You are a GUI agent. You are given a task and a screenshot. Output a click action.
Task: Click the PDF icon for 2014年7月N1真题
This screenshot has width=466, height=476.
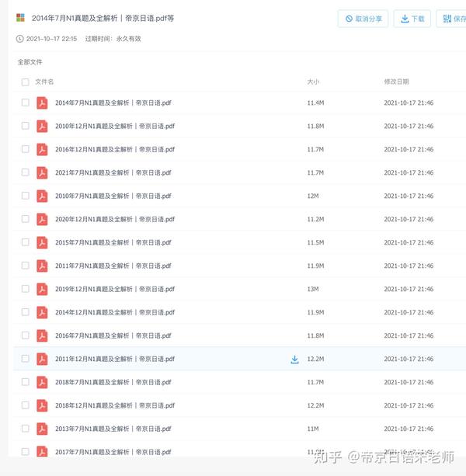click(42, 103)
